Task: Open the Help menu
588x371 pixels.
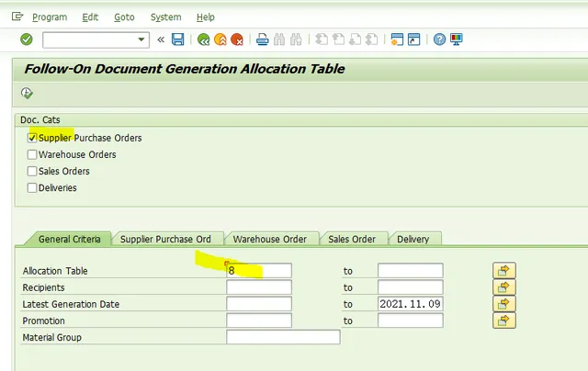Action: tap(206, 17)
